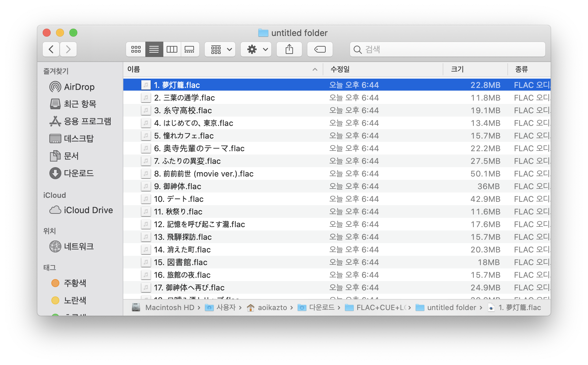
Task: Switch to gallery view
Action: pos(190,49)
